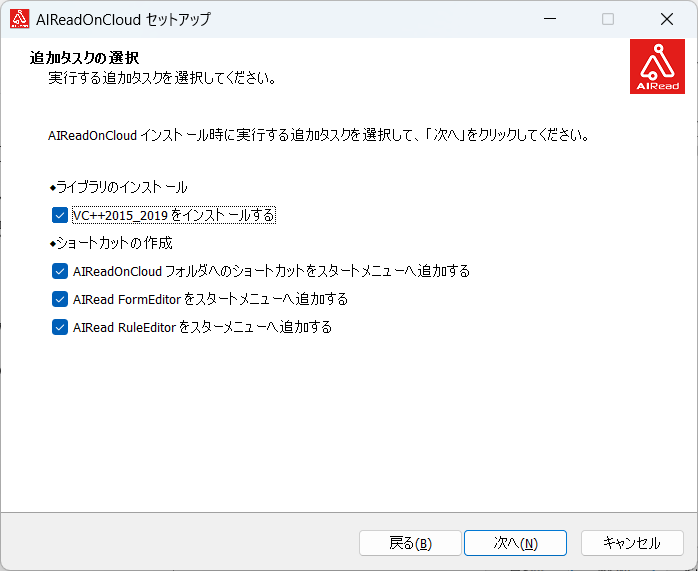Close the AIReadOnCloud setup window

pyautogui.click(x=667, y=19)
